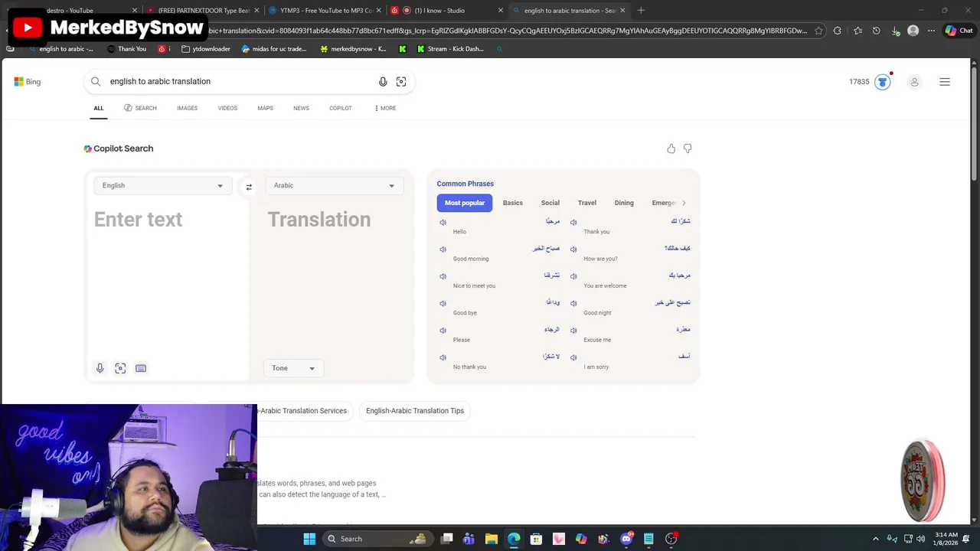This screenshot has width=980, height=551.
Task: Click the Windows Start button
Action: click(309, 539)
